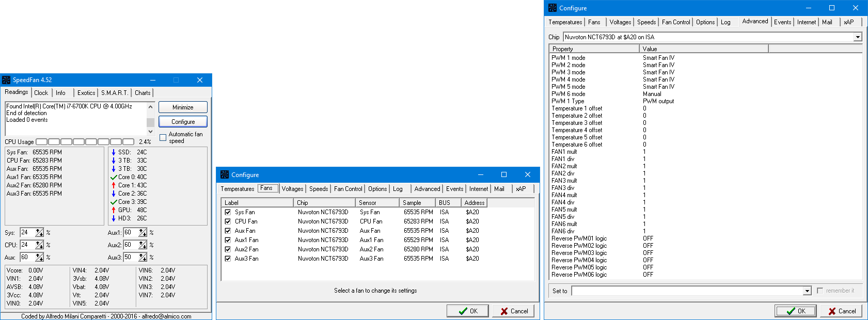868x320 pixels.
Task: Click the log box scrollbar up arrow
Action: (151, 107)
